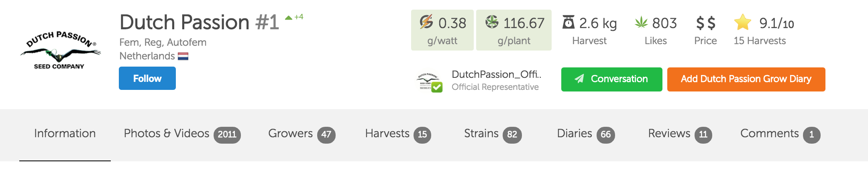Image resolution: width=868 pixels, height=195 pixels.
Task: Open the Reviews tab
Action: pos(680,134)
